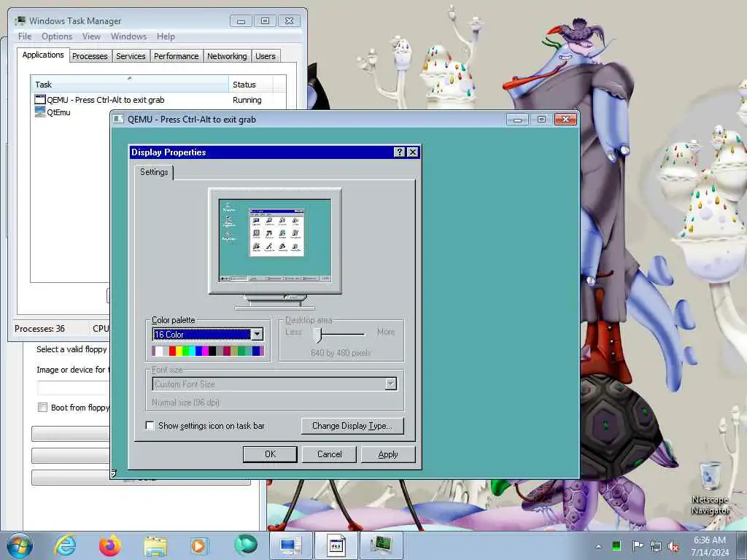This screenshot has height=560, width=747.
Task: Switch to Task Manager taskbar button
Action: [381, 545]
